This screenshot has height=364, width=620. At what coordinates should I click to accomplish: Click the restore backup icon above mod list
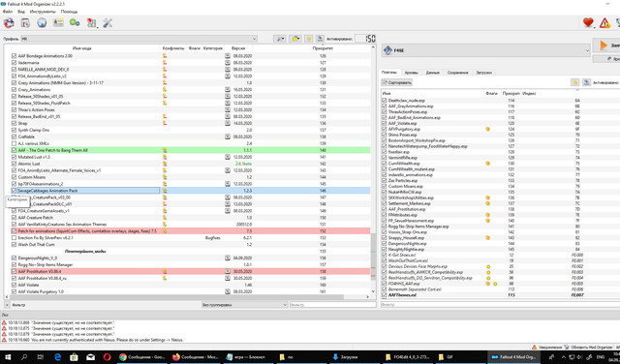point(308,39)
